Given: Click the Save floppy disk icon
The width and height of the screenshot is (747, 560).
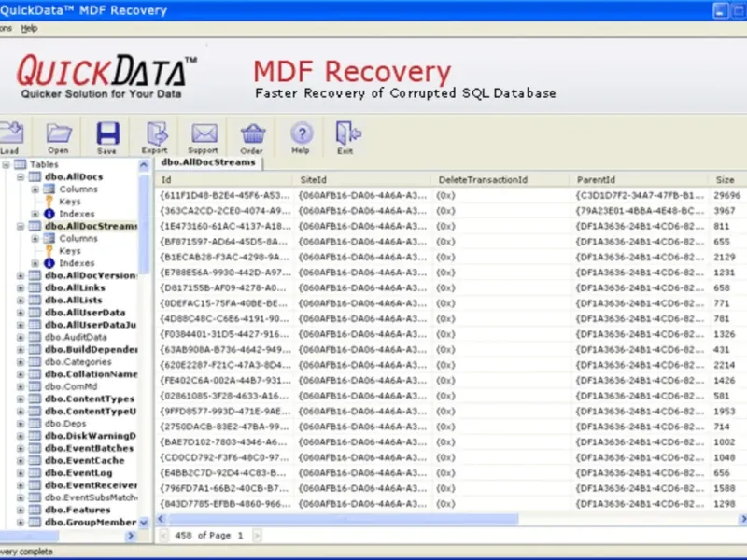Looking at the screenshot, I should 108,133.
